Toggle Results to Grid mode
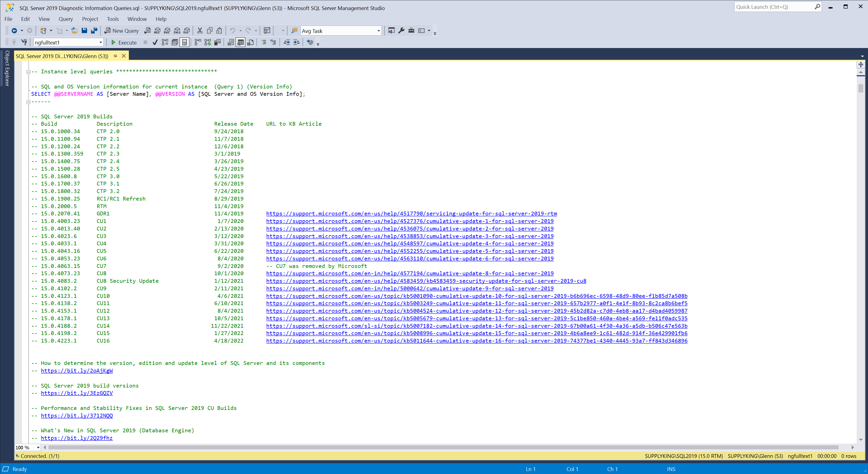 tap(241, 42)
